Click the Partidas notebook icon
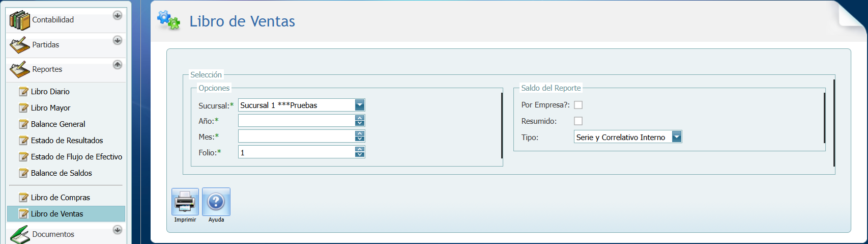 click(19, 45)
